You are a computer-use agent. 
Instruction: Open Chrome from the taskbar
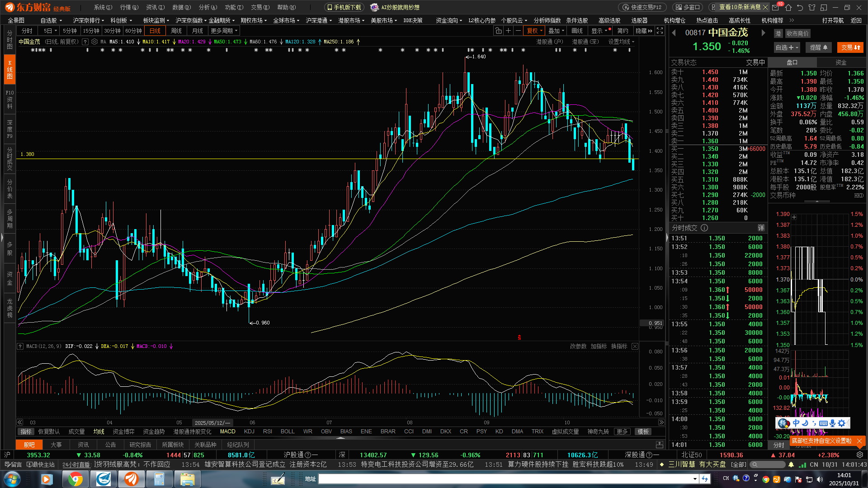click(75, 479)
